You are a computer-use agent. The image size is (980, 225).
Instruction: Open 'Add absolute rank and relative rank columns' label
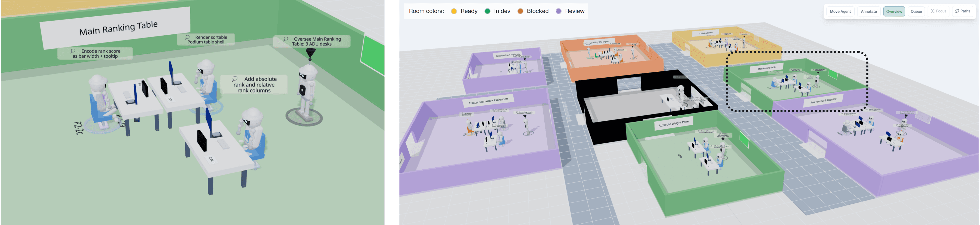[x=254, y=84]
